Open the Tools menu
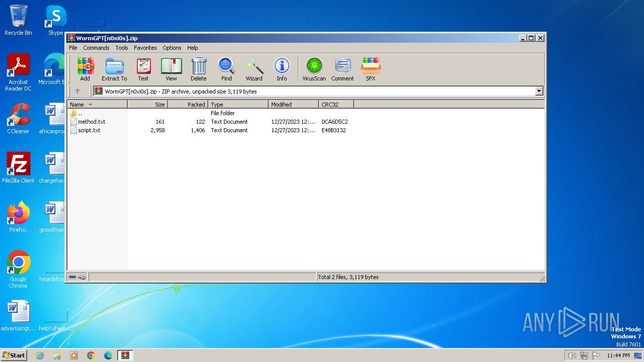The image size is (644, 362). (x=122, y=48)
